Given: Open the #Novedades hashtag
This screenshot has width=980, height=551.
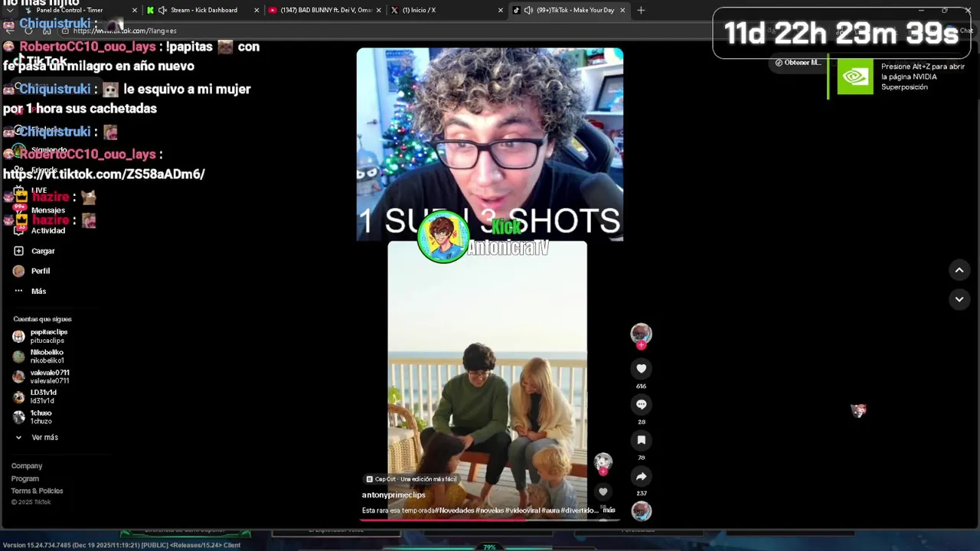Looking at the screenshot, I should click(x=456, y=510).
